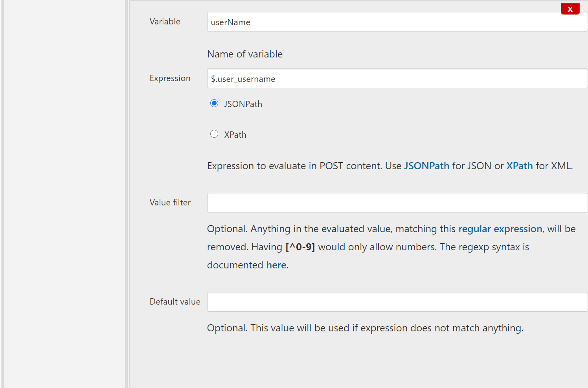Click the 'Value filter' label
This screenshot has height=388, width=588.
pos(170,202)
